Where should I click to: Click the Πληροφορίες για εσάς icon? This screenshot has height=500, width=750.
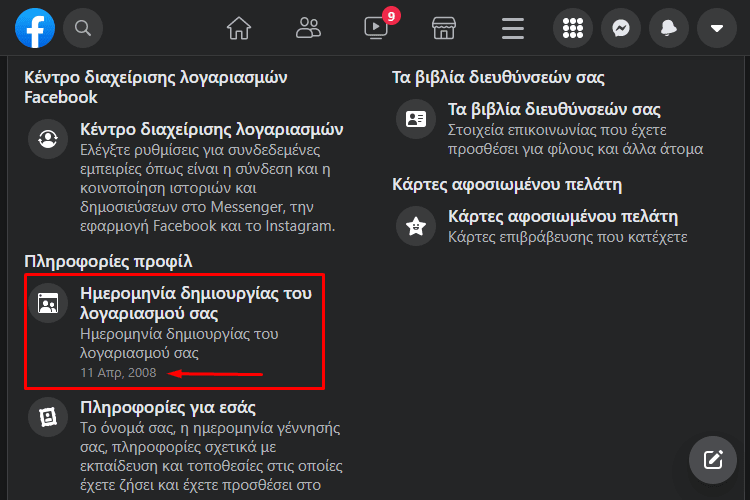[48, 417]
